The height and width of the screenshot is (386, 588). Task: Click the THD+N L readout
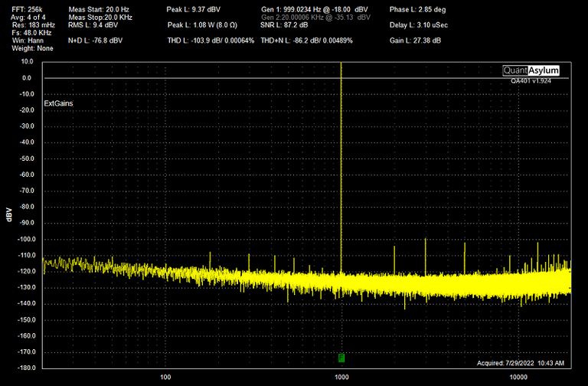(x=306, y=40)
